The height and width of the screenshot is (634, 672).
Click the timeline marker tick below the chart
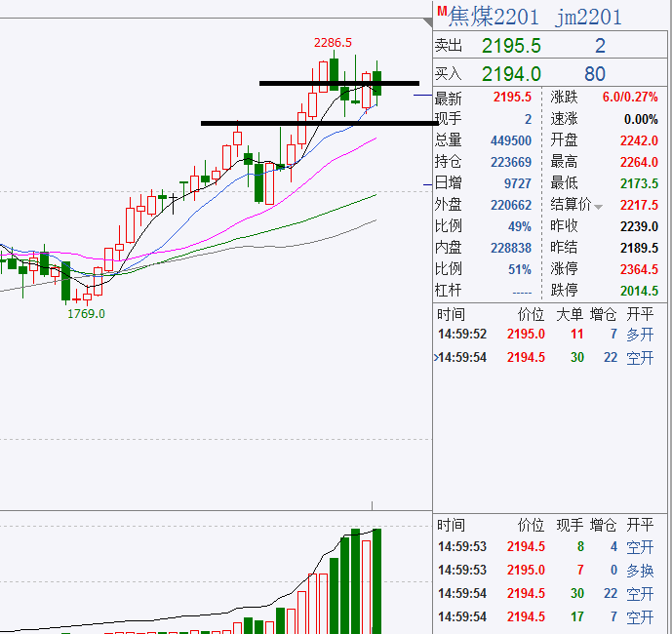point(372,505)
